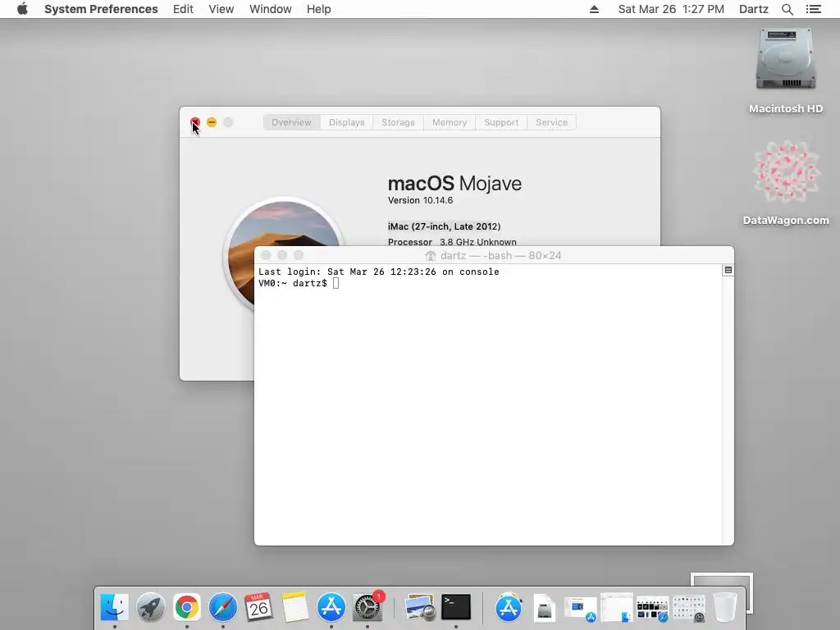The width and height of the screenshot is (840, 630).
Task: Switch to the Memory tab
Action: tap(450, 122)
